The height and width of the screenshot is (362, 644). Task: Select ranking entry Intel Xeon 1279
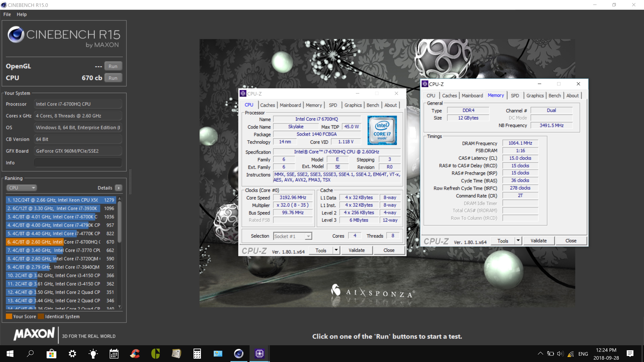pos(61,200)
